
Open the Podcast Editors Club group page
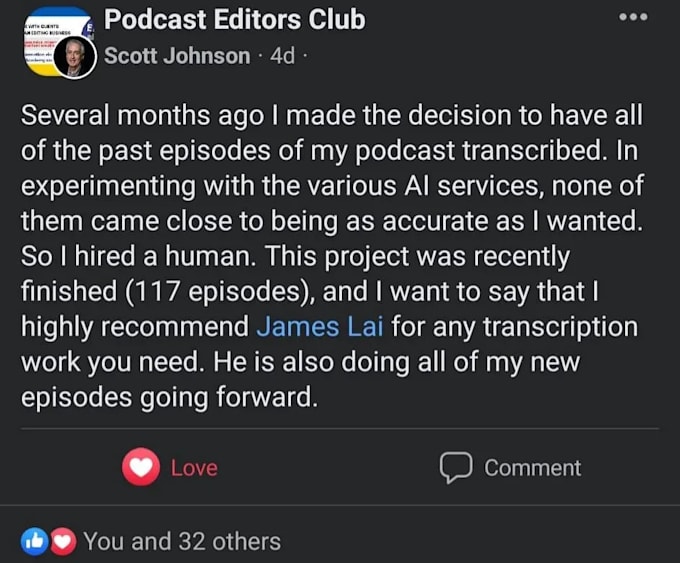click(x=235, y=20)
